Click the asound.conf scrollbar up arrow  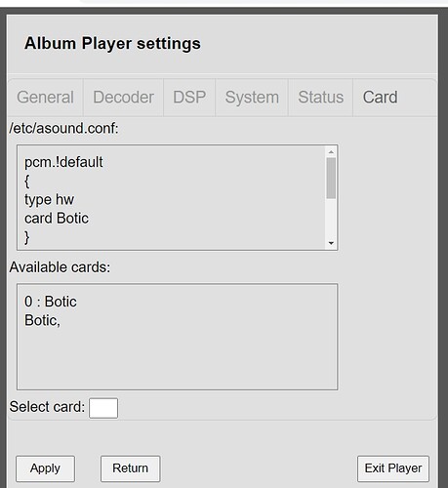coord(331,152)
